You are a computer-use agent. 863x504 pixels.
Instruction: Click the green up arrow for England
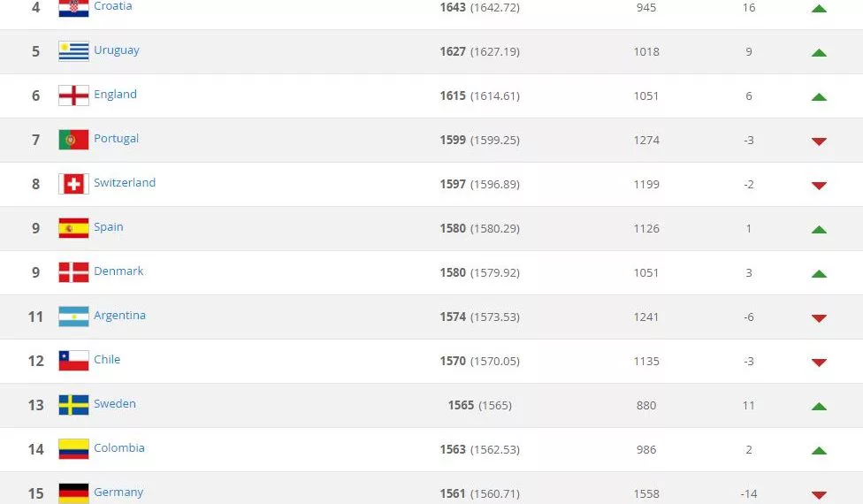(819, 96)
